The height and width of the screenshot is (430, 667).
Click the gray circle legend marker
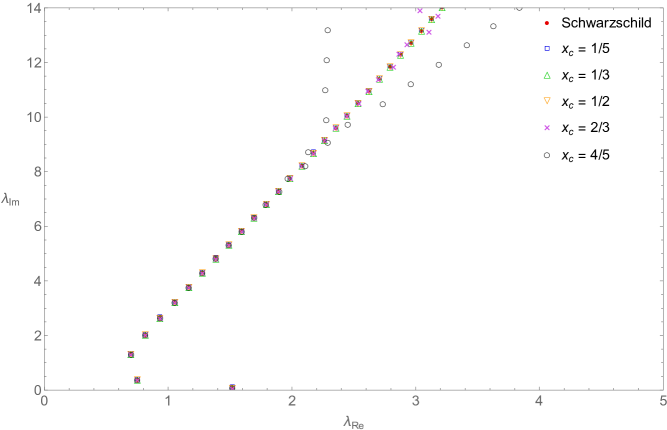[546, 155]
